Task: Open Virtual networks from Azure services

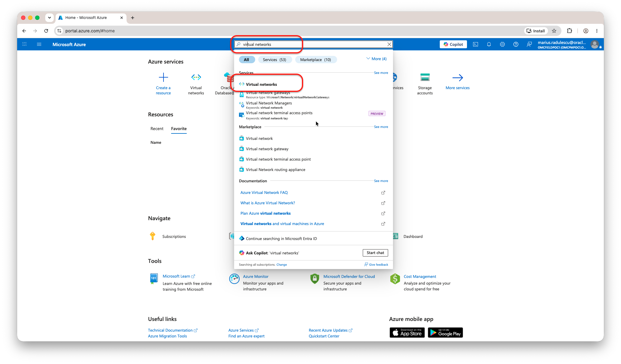Action: pos(196,84)
